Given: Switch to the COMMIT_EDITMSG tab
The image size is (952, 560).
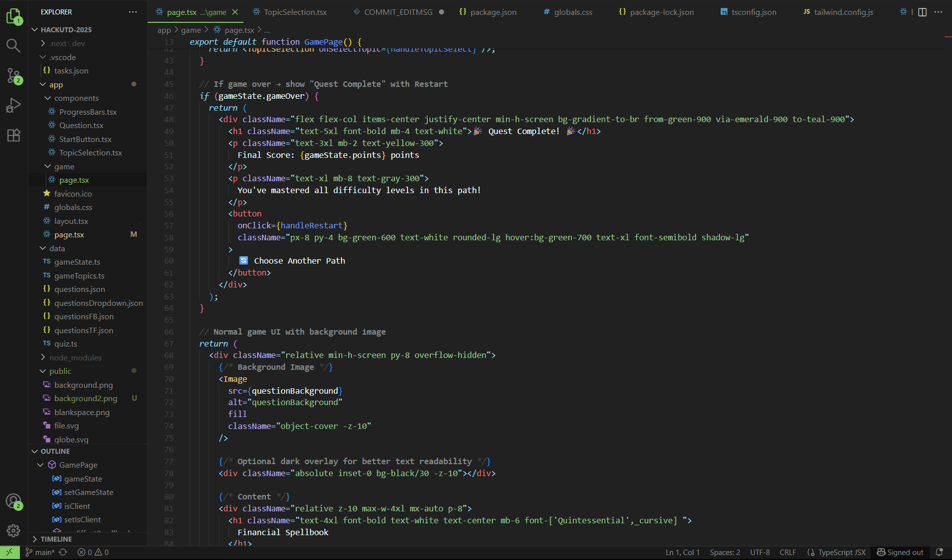Looking at the screenshot, I should (x=398, y=12).
